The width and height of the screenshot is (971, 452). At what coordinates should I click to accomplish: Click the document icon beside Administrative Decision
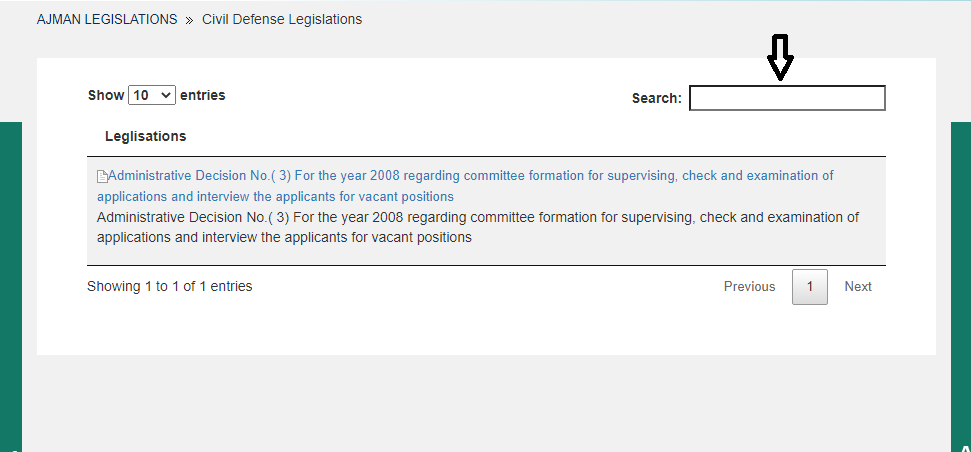pyautogui.click(x=102, y=177)
